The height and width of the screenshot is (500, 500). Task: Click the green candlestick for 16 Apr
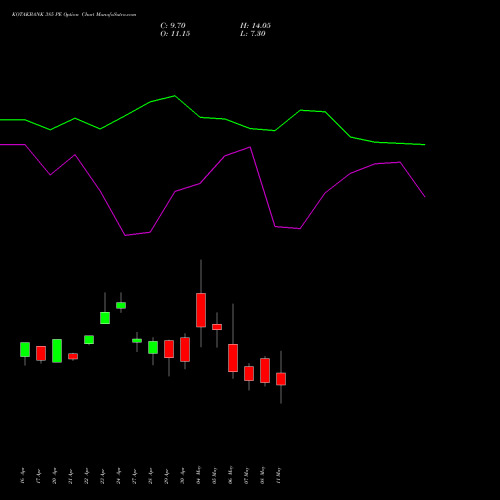(25, 349)
